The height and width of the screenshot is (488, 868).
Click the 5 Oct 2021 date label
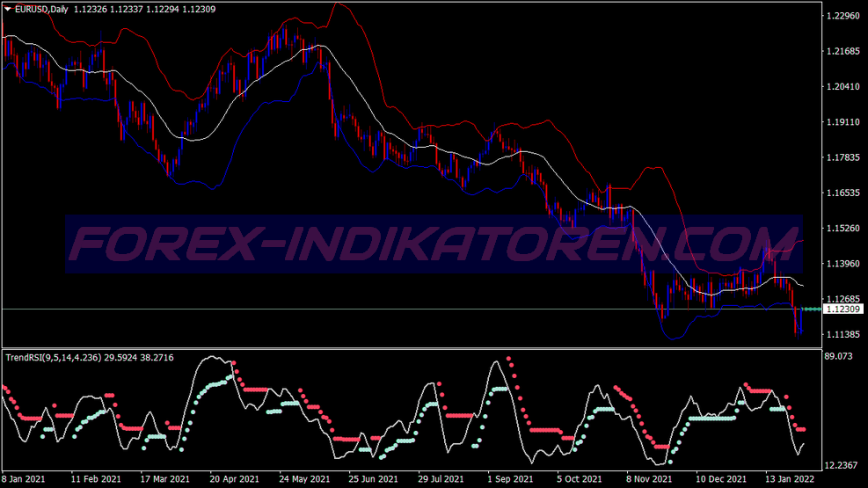tap(579, 479)
